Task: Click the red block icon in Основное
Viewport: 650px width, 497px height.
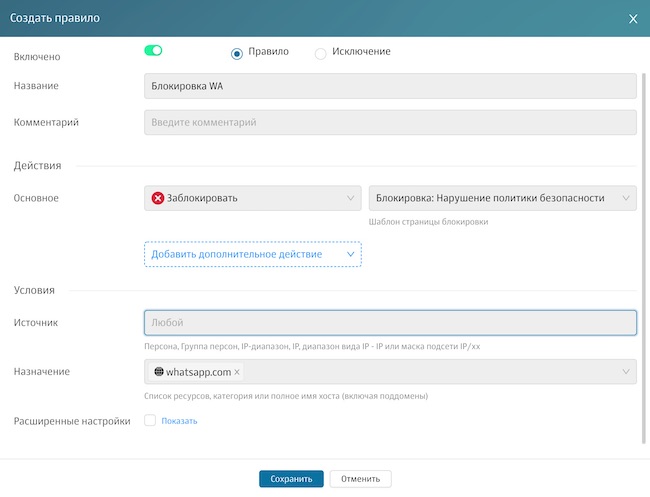Action: [158, 198]
